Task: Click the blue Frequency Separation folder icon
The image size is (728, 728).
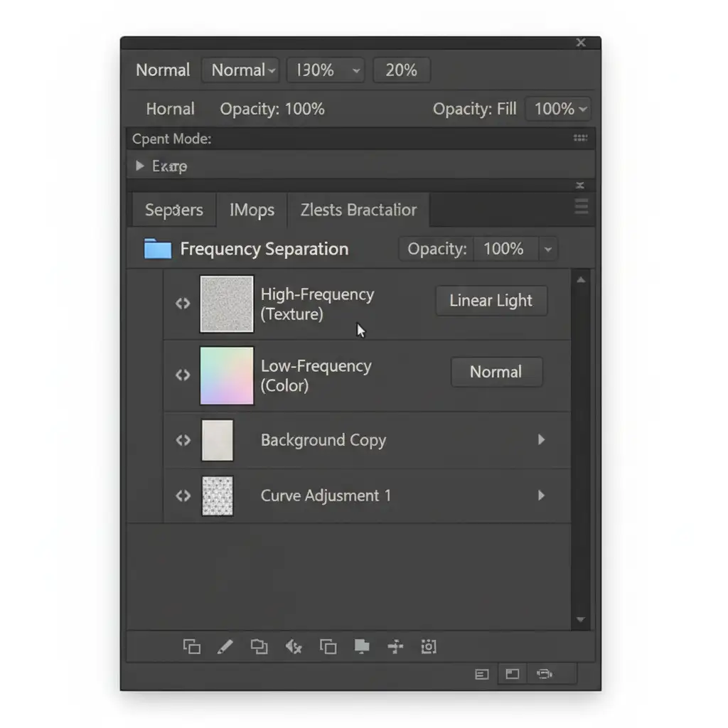Action: pyautogui.click(x=158, y=249)
